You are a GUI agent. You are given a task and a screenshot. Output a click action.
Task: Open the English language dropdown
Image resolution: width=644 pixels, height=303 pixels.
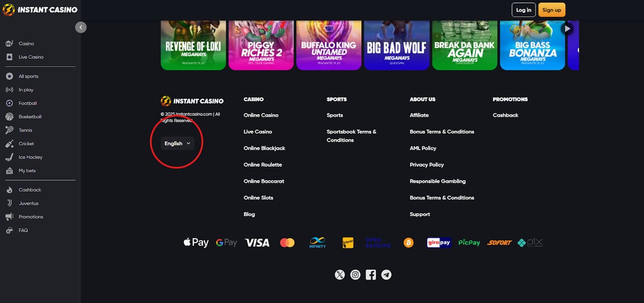pos(178,144)
